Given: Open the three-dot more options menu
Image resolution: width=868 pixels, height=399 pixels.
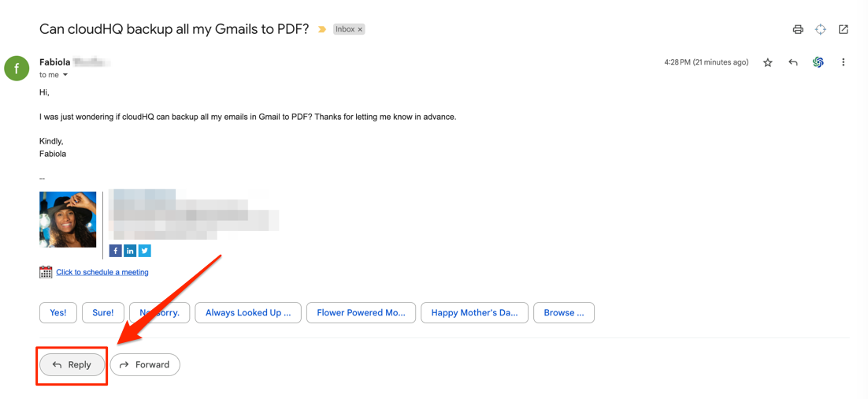Looking at the screenshot, I should point(843,62).
